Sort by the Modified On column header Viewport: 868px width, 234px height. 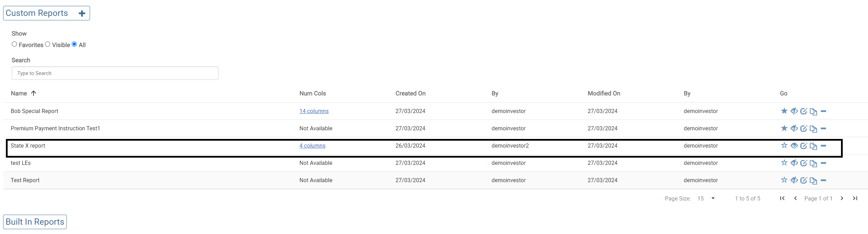(603, 93)
